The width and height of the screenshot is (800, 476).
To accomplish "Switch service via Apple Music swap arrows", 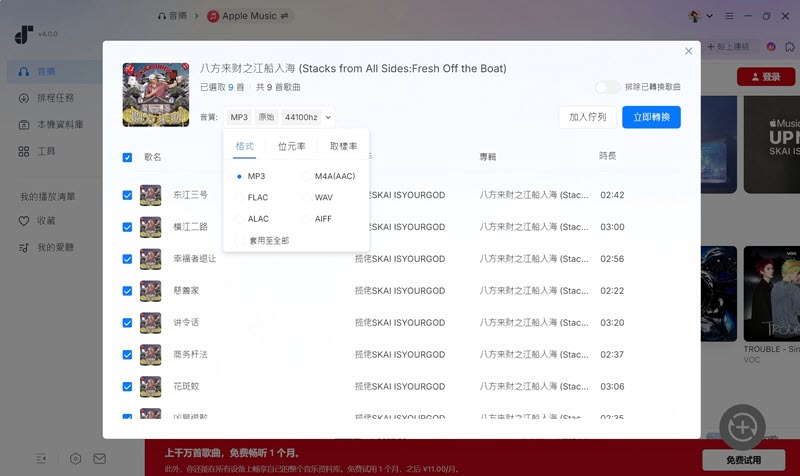I will click(284, 16).
